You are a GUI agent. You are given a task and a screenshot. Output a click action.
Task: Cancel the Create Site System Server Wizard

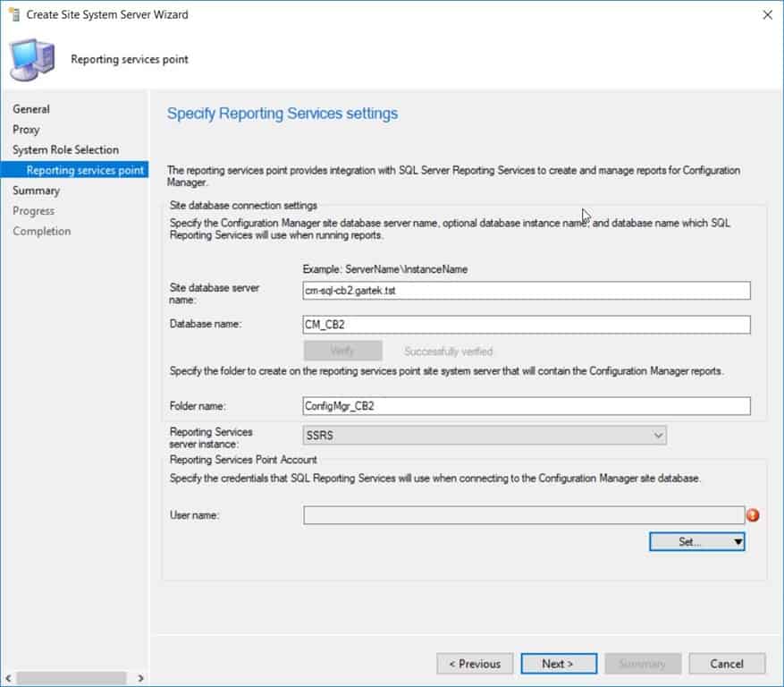point(726,663)
